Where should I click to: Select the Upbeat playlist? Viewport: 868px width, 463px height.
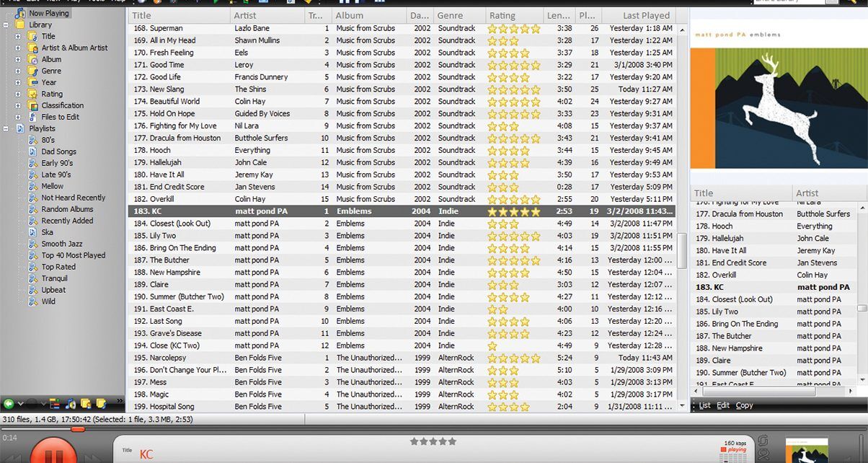point(53,290)
